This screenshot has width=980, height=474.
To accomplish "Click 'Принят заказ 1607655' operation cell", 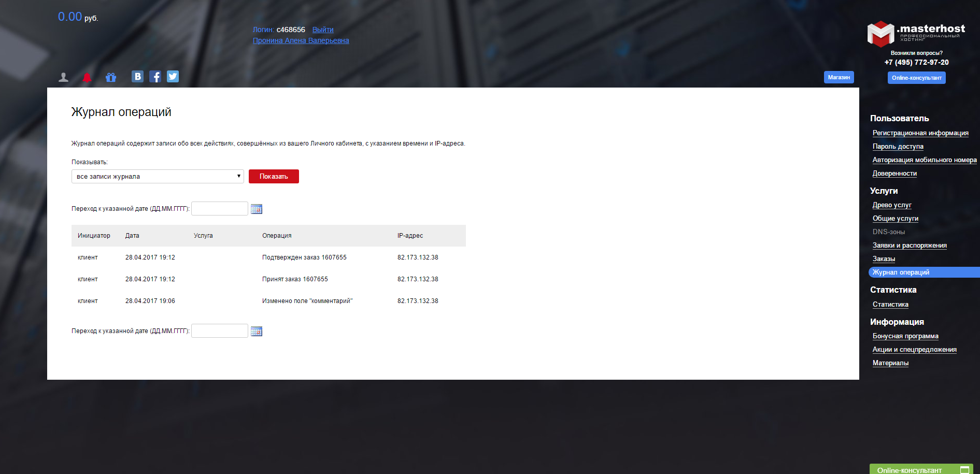I will (x=295, y=279).
